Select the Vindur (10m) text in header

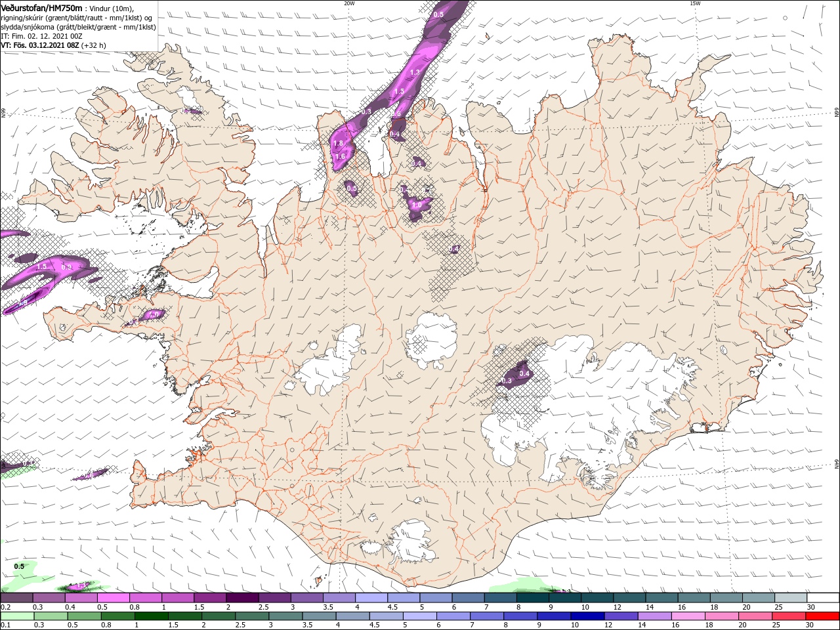click(112, 8)
